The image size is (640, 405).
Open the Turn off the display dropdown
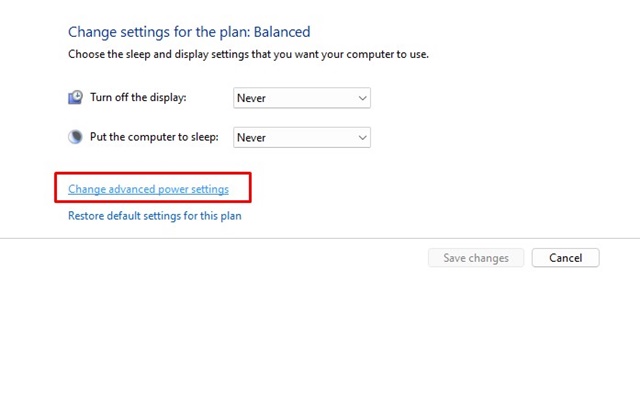tap(301, 98)
